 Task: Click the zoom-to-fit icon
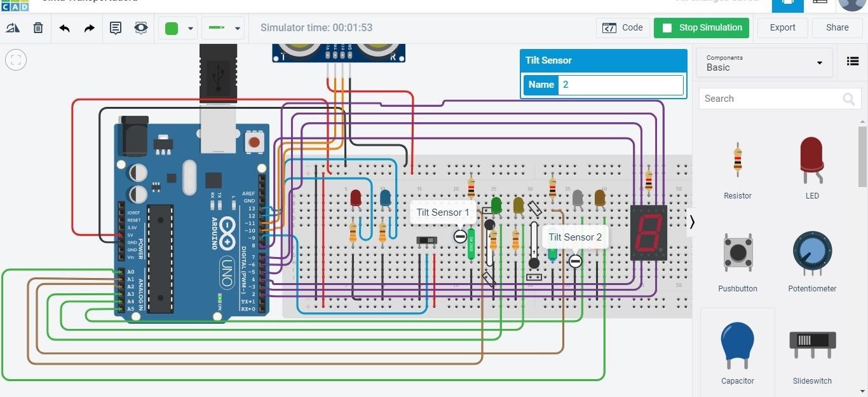(15, 59)
